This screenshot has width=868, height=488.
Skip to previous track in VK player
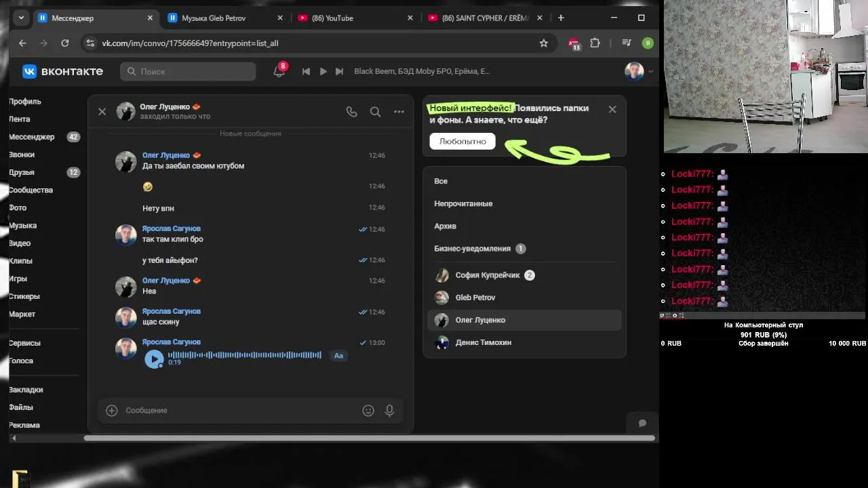[x=306, y=71]
